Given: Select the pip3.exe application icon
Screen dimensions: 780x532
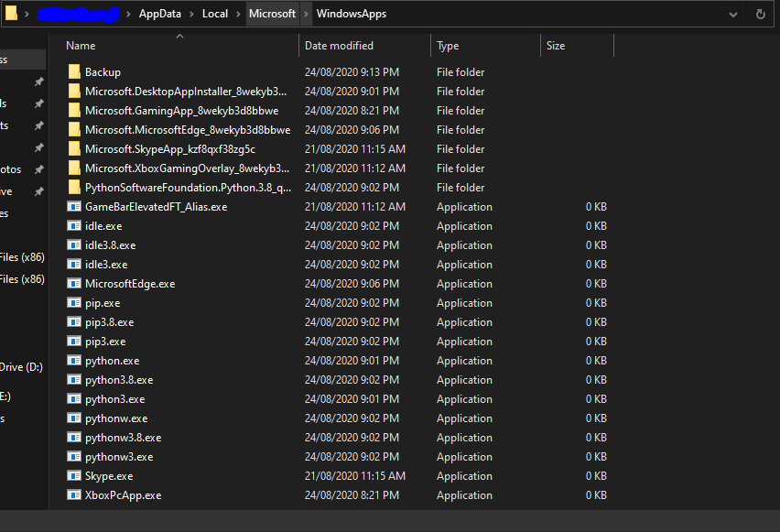Looking at the screenshot, I should [x=74, y=342].
